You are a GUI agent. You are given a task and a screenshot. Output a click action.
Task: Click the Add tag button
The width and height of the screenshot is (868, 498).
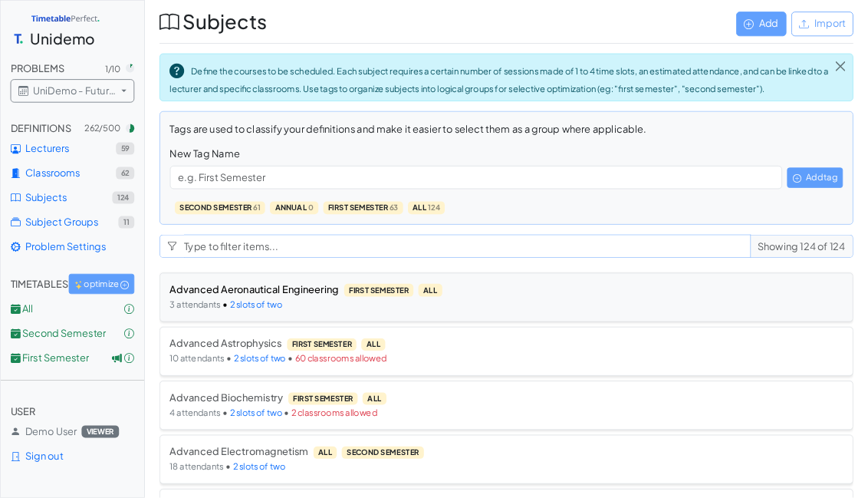(x=814, y=178)
